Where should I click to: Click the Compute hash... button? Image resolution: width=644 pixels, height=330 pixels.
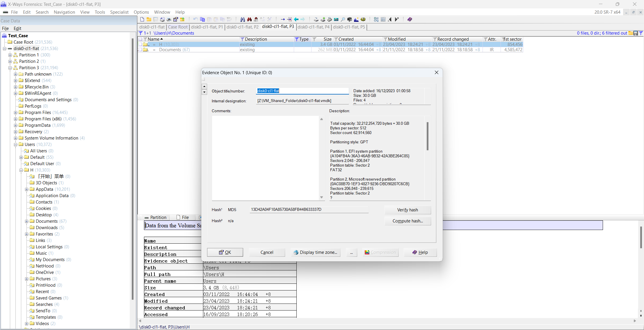coord(408,221)
